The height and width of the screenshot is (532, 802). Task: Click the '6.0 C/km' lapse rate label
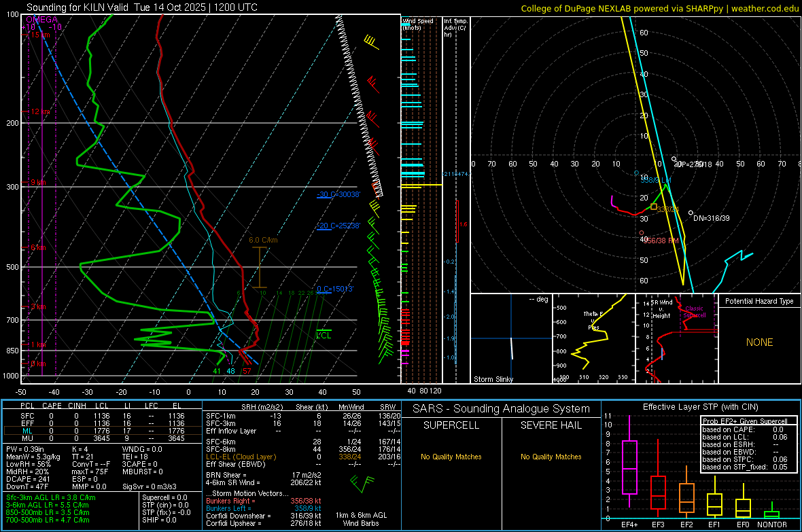pos(263,240)
